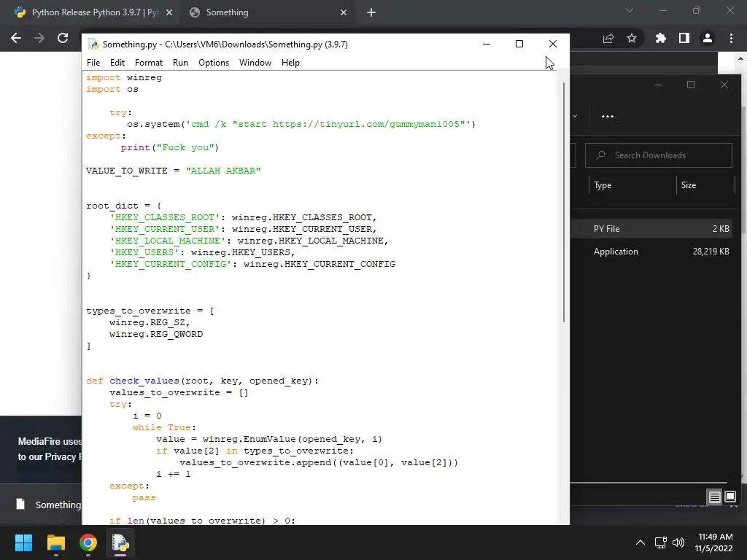Click the 'while True:' code line

(164, 427)
